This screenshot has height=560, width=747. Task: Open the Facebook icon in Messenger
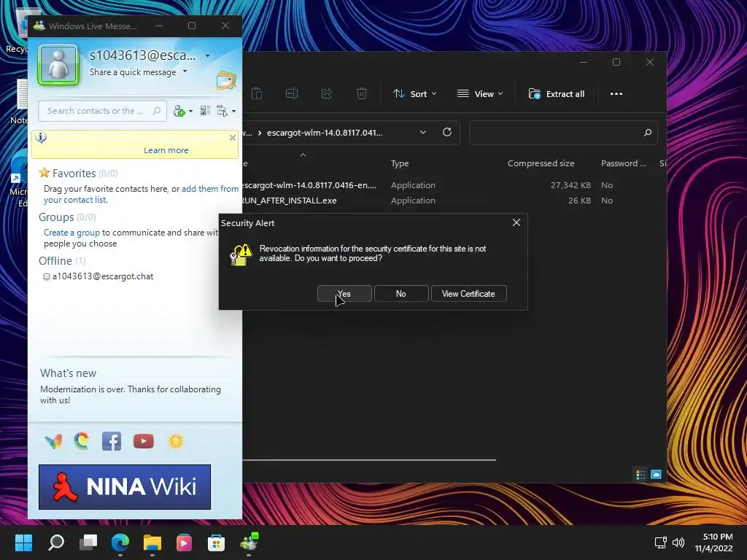coord(112,441)
